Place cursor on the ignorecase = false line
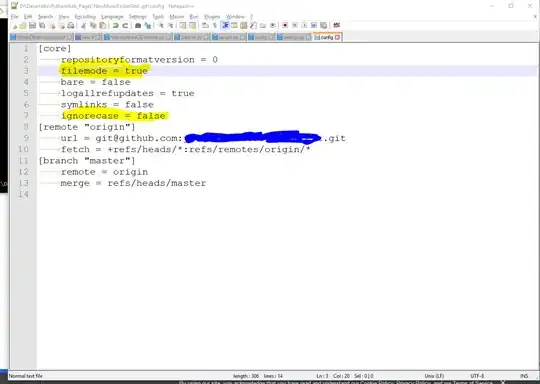This screenshot has width=540, height=384. (113, 116)
